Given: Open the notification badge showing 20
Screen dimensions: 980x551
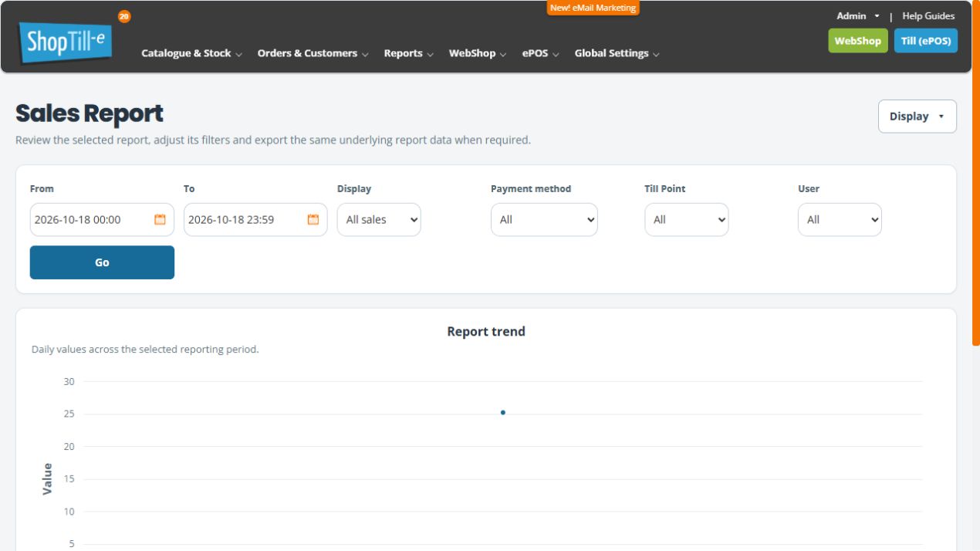Looking at the screenshot, I should tap(124, 16).
